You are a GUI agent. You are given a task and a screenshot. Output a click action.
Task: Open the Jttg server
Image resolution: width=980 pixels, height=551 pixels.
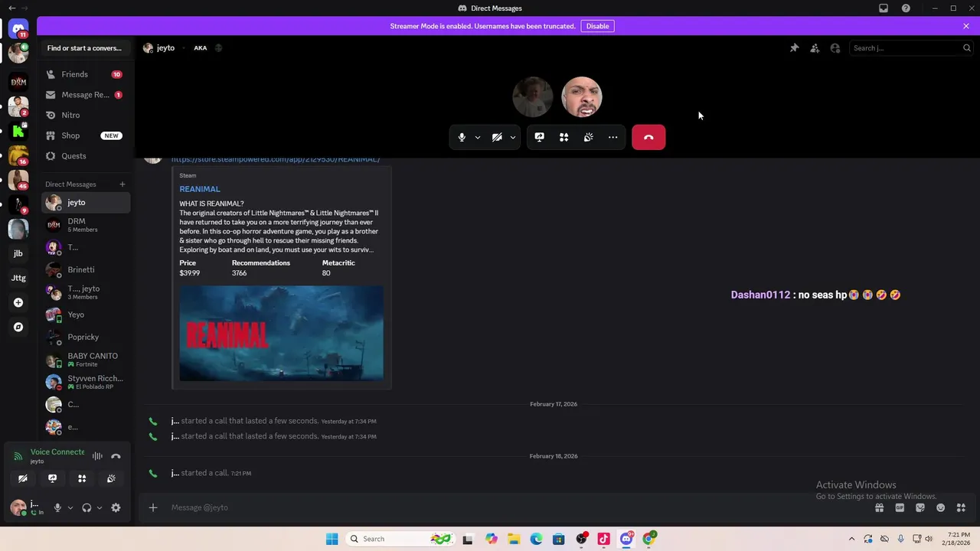pyautogui.click(x=18, y=278)
